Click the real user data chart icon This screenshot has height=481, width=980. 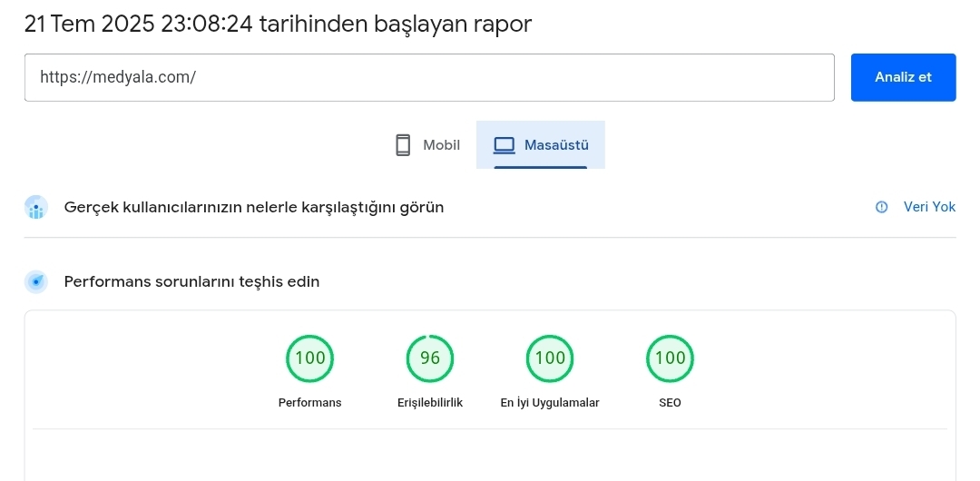(36, 207)
